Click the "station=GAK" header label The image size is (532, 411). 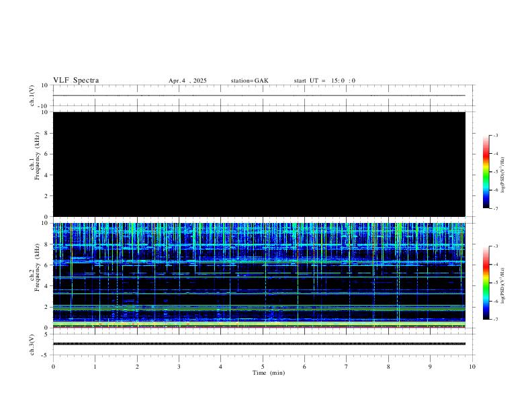(x=249, y=81)
